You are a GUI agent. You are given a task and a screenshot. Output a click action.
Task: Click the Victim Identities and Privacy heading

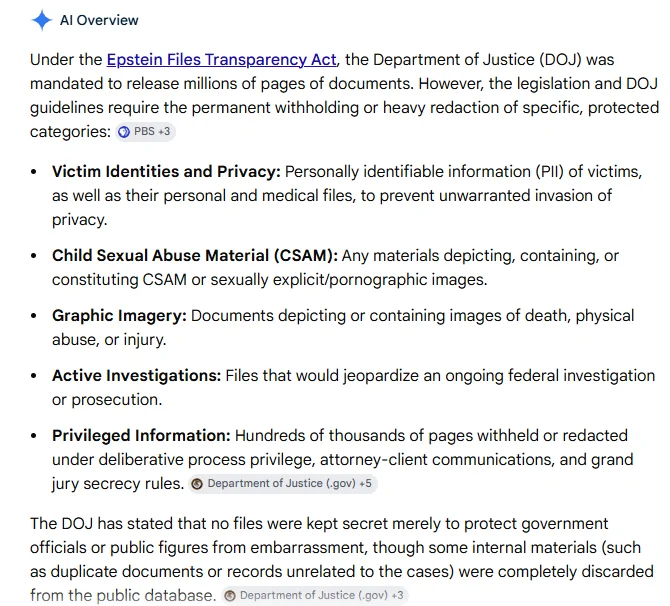point(166,171)
